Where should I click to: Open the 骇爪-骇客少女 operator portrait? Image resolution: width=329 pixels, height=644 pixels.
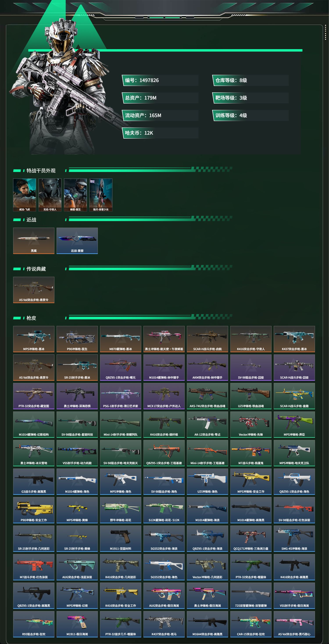pos(101,195)
